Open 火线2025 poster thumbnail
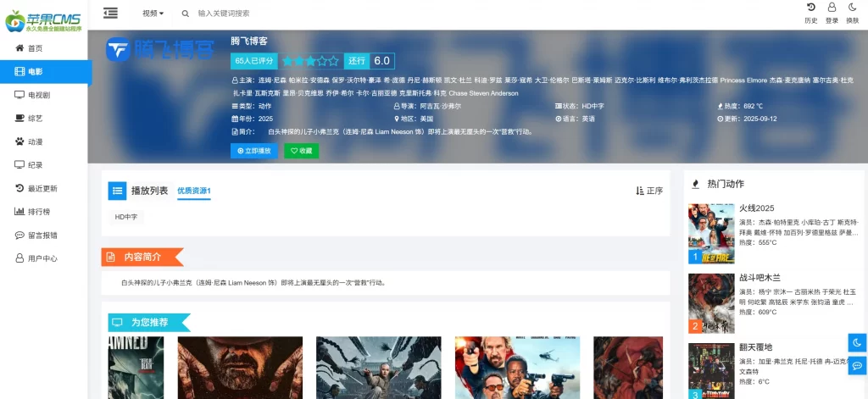Screen dimensions: 868x399 [710, 234]
